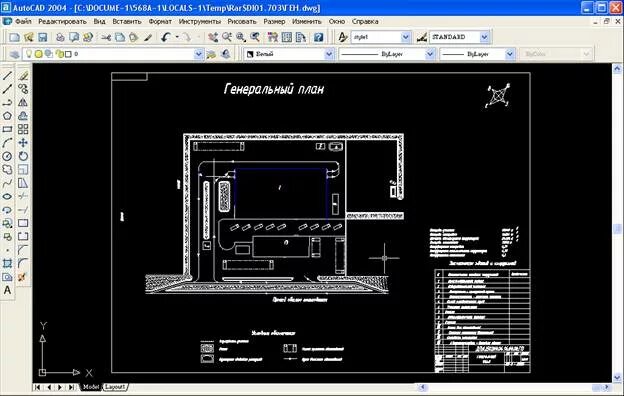Open a drawing file via Open icon
This screenshot has width=624, height=396.
(29, 37)
